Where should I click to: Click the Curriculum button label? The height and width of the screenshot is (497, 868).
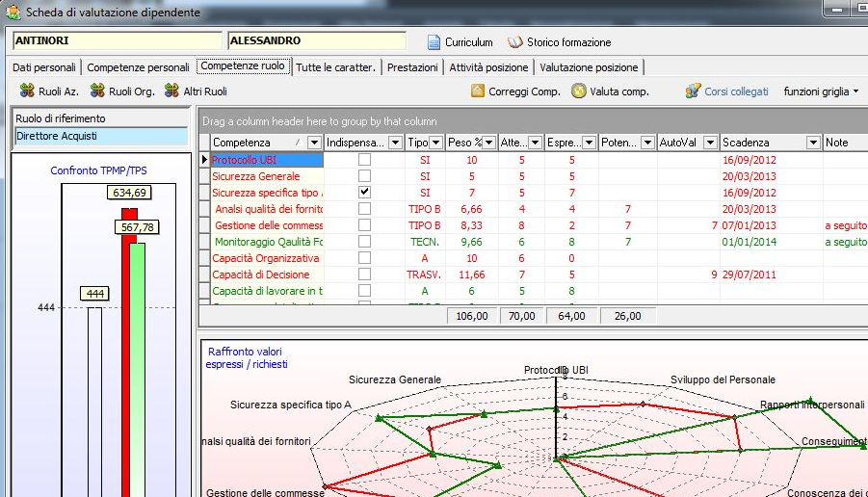pyautogui.click(x=469, y=42)
